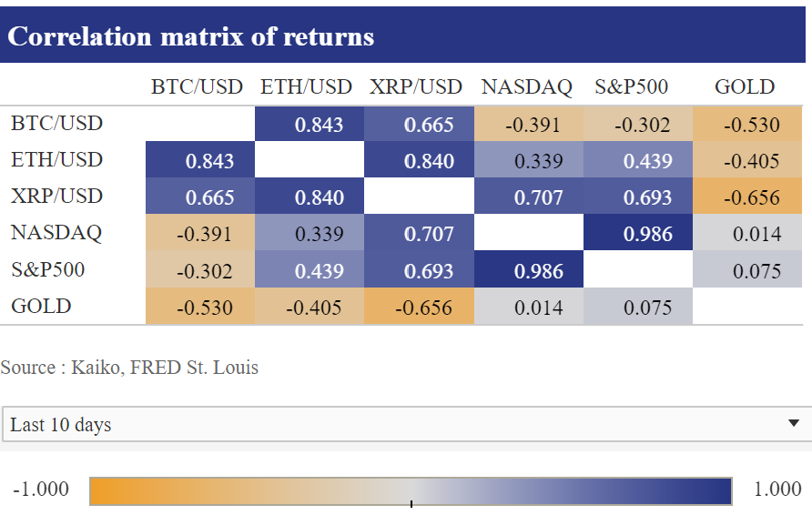
Task: Click the GOLD vs NASDAQ 0.014 cell in bottom row
Action: click(x=529, y=307)
